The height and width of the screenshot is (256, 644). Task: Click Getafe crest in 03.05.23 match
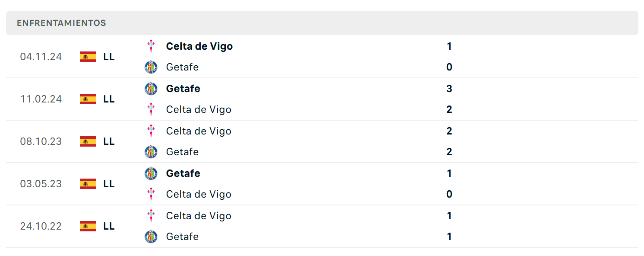coord(151,173)
